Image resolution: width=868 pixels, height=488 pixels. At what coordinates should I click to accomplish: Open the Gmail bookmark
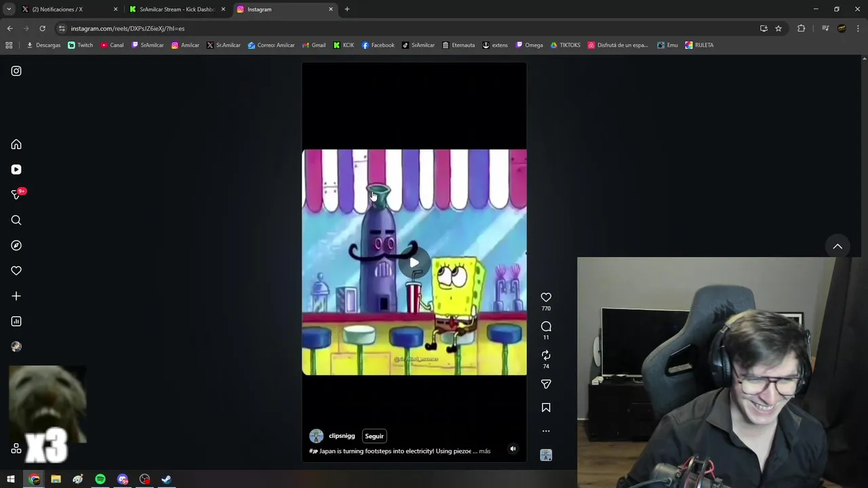click(314, 45)
